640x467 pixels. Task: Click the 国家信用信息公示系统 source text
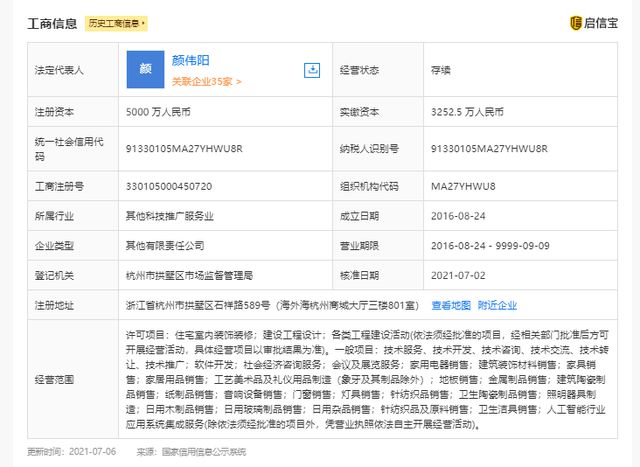tap(204, 452)
